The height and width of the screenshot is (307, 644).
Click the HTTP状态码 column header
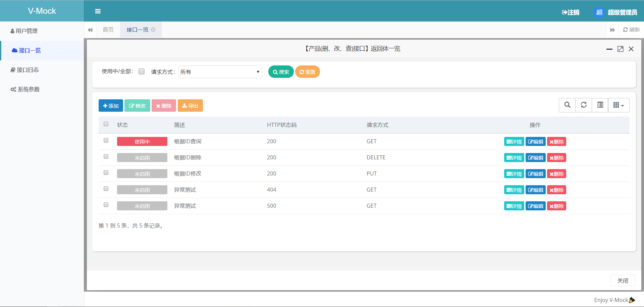tap(282, 125)
